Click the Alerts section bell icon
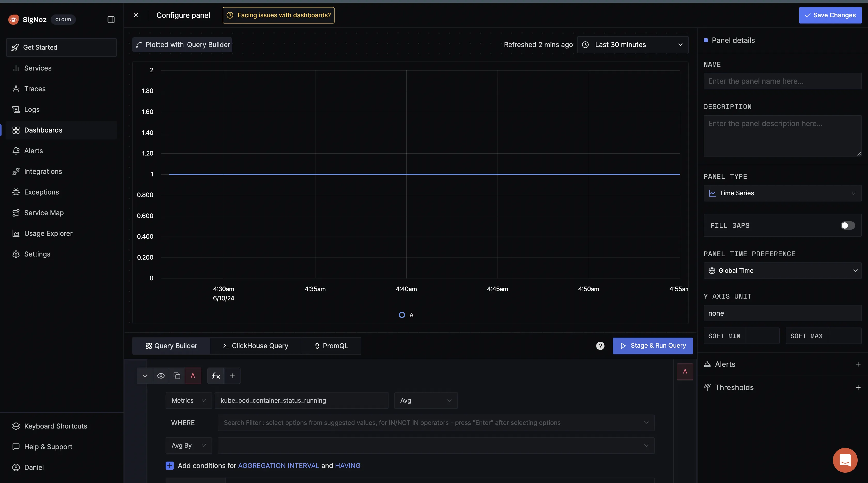 [x=707, y=364]
